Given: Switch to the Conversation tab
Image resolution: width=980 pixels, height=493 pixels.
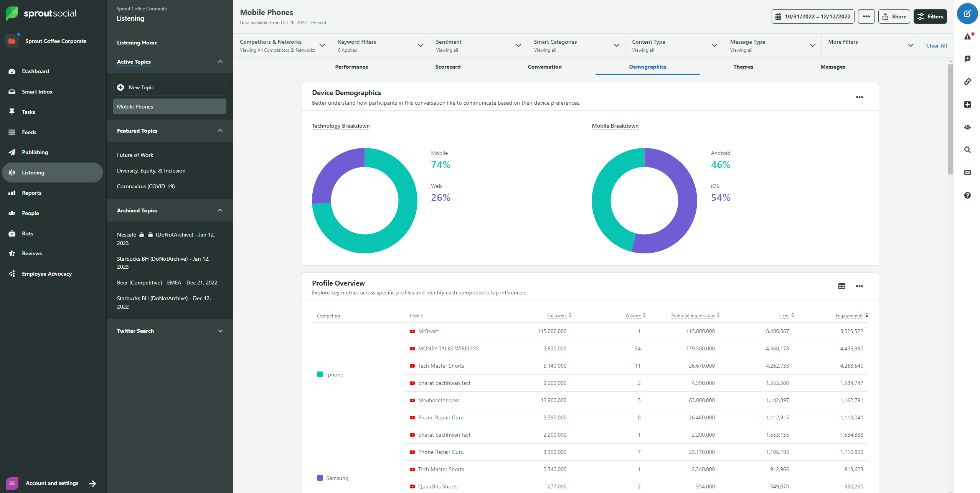Looking at the screenshot, I should 544,67.
